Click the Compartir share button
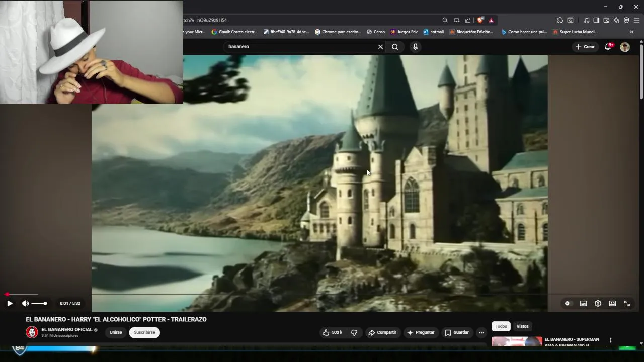Image resolution: width=644 pixels, height=362 pixels. [x=382, y=332]
